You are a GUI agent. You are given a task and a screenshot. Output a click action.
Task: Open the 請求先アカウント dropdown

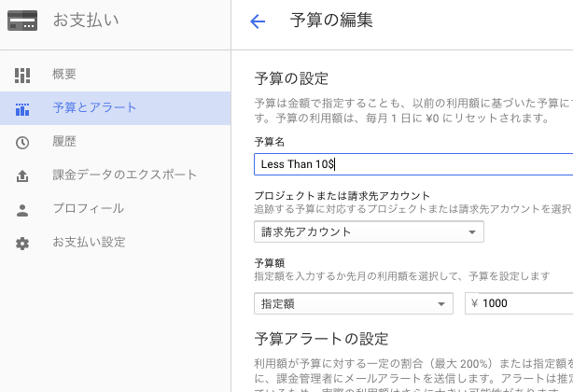pyautogui.click(x=369, y=231)
